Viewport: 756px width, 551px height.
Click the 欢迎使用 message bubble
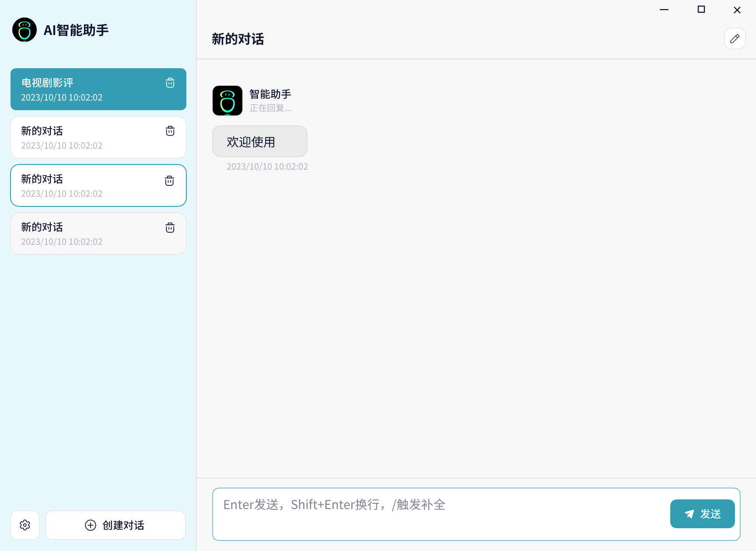click(260, 141)
